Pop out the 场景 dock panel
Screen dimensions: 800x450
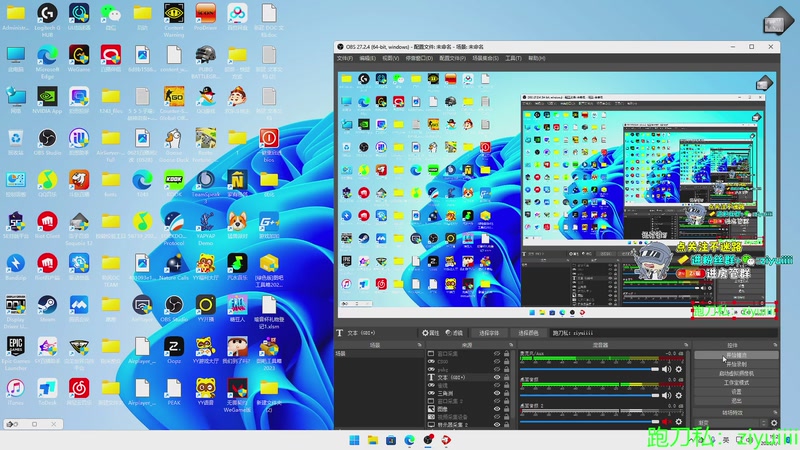(419, 345)
